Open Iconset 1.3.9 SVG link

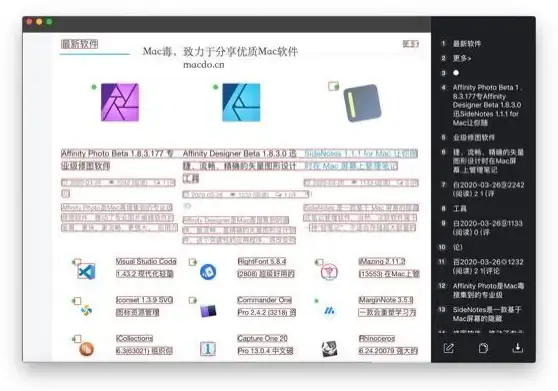(x=144, y=306)
